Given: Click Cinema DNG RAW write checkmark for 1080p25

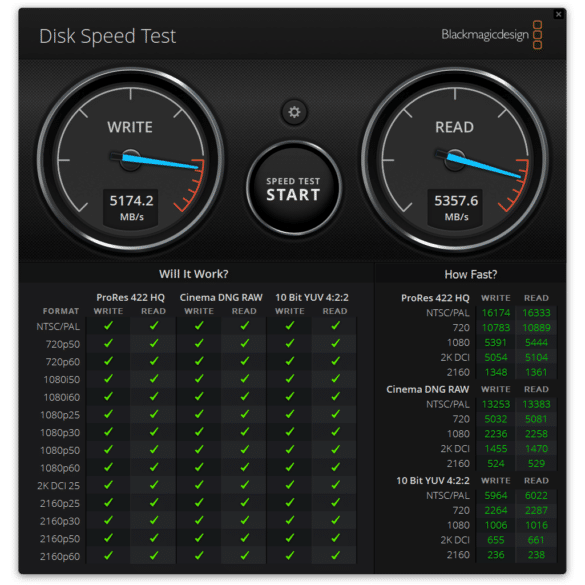Looking at the screenshot, I should click(199, 414).
